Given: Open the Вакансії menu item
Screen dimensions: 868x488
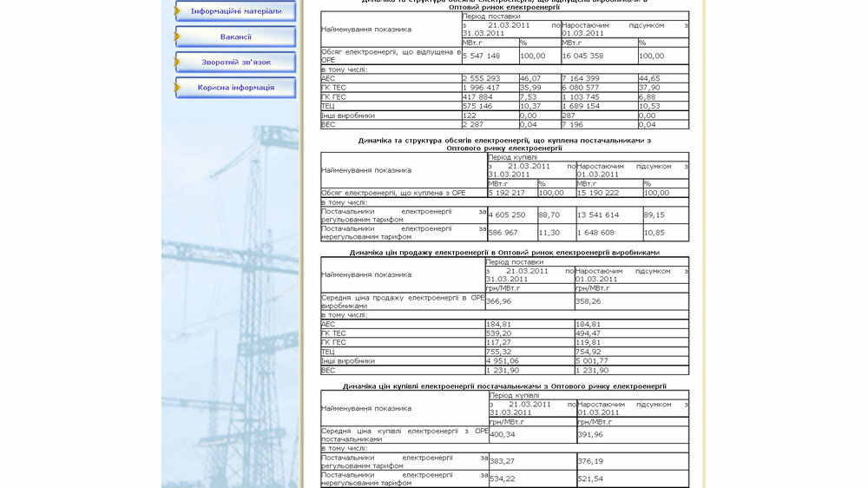Looking at the screenshot, I should [236, 36].
